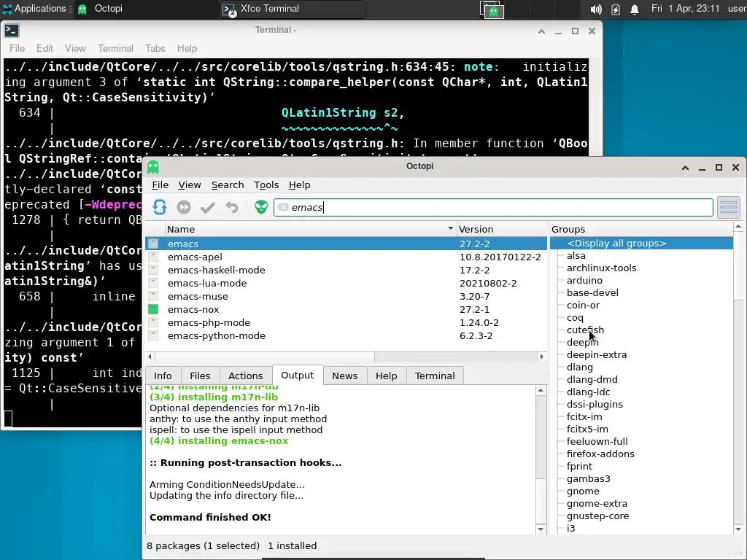
Task: Open the Terminal window's File menu
Action: tap(18, 49)
